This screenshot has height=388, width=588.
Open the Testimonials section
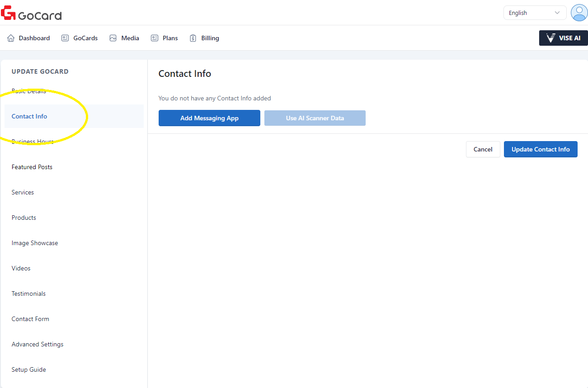tap(28, 293)
